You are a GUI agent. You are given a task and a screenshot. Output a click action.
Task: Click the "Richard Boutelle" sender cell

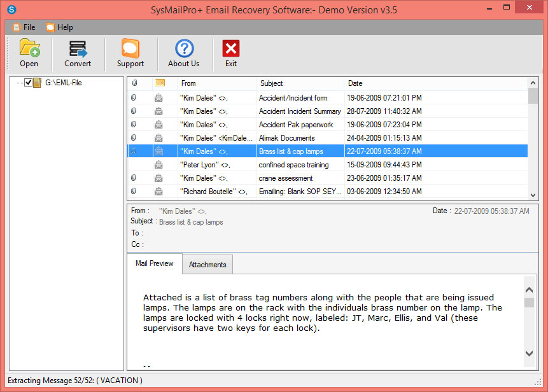[217, 191]
